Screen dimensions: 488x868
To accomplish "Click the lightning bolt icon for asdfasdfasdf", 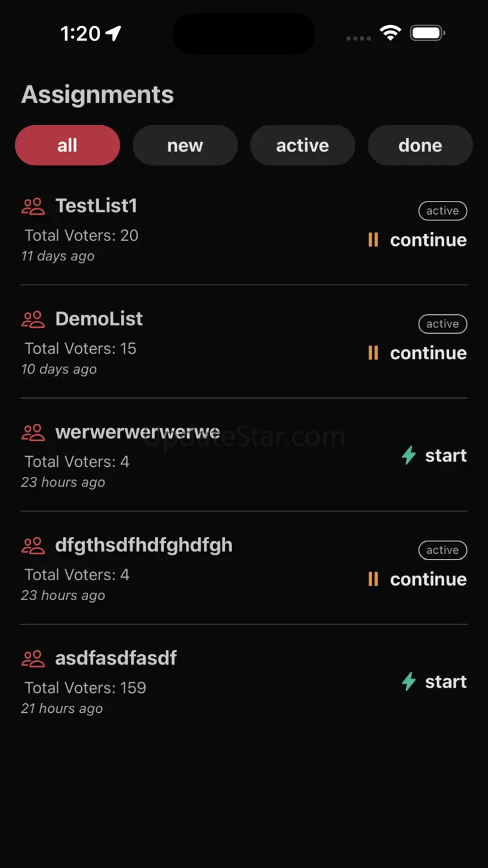I will tap(409, 681).
